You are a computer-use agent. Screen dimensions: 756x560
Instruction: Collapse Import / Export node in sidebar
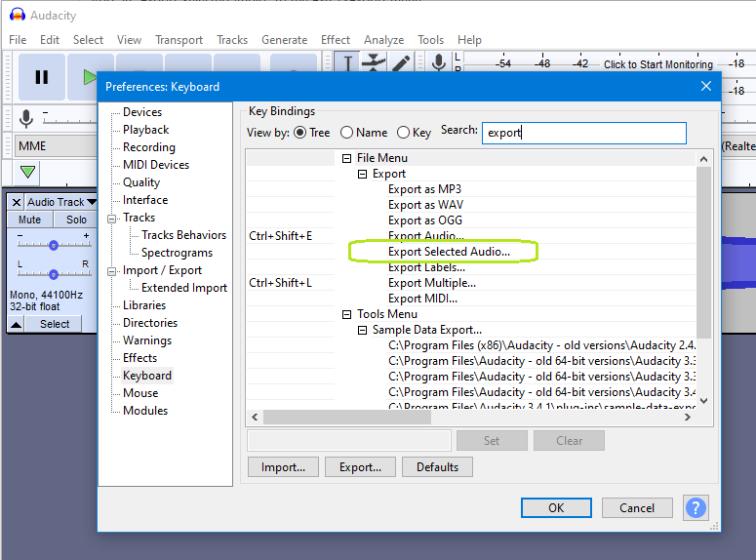[112, 271]
